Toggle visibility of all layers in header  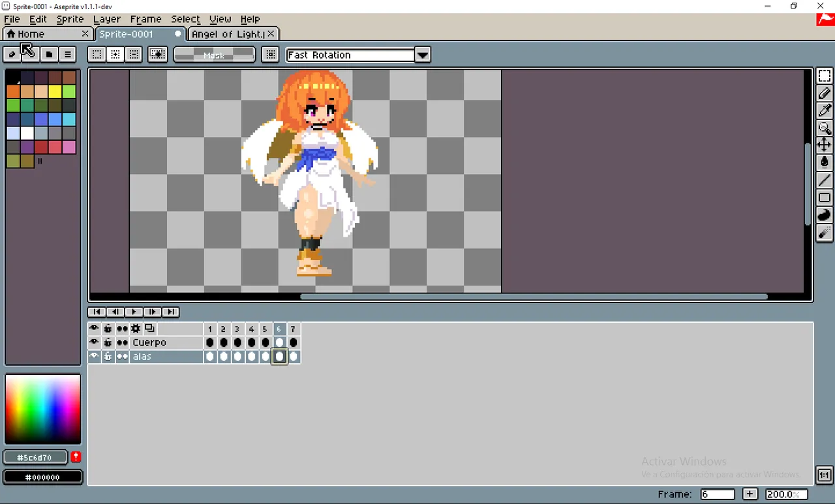94,329
